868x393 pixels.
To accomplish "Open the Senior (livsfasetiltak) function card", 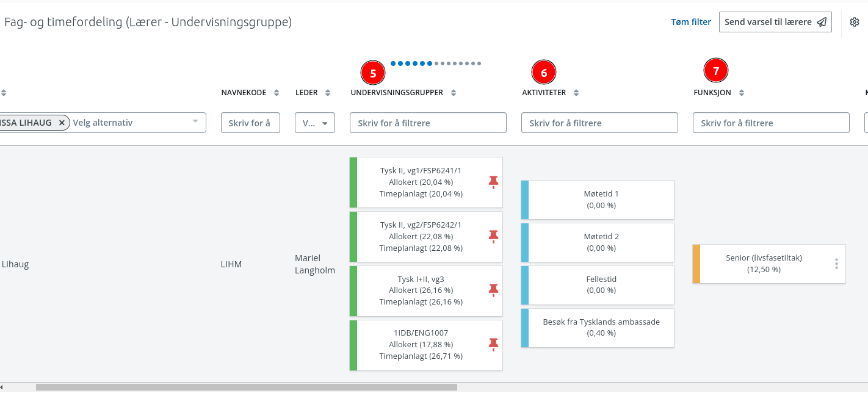I will [x=769, y=264].
